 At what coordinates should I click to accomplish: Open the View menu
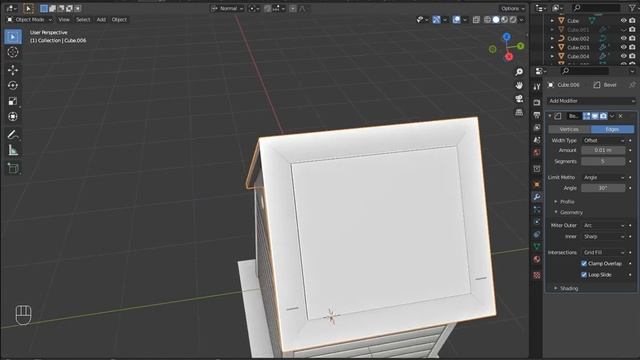tap(64, 20)
